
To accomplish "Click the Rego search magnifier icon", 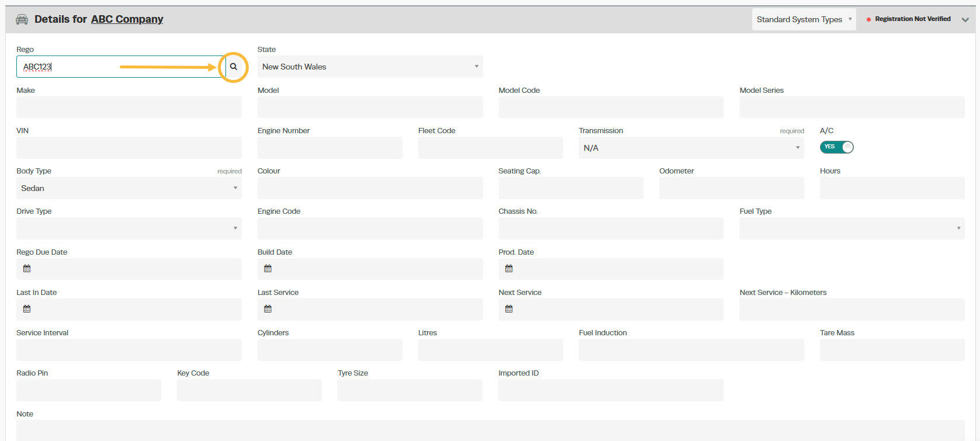I will click(234, 67).
